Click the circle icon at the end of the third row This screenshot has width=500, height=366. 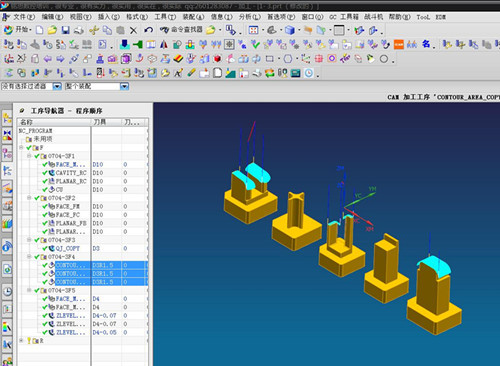(x=384, y=59)
